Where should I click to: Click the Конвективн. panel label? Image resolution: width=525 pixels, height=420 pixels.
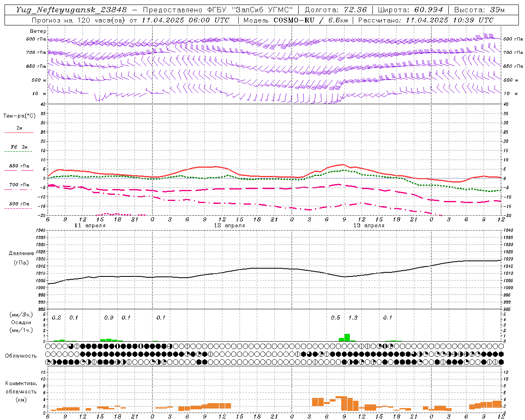pos(21,383)
